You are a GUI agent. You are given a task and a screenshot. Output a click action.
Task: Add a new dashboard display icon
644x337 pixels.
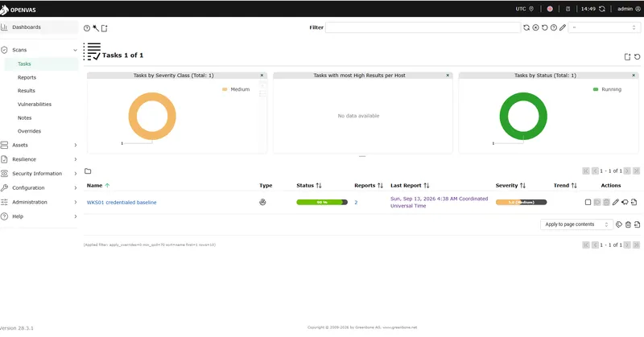tap(627, 56)
